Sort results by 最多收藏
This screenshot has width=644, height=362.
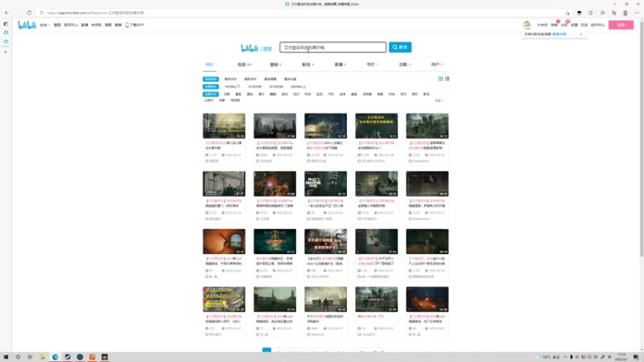[290, 79]
